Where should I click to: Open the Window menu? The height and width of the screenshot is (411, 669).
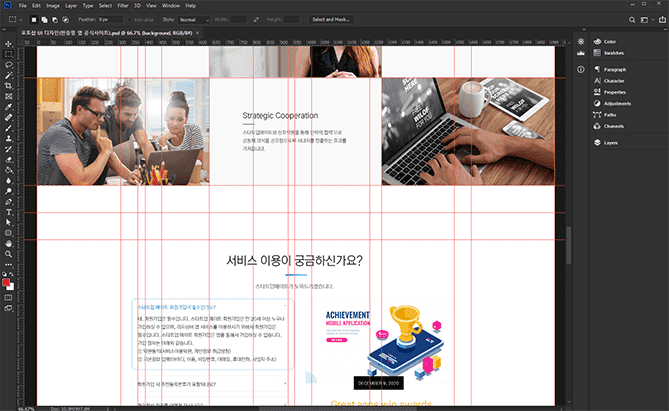click(171, 6)
